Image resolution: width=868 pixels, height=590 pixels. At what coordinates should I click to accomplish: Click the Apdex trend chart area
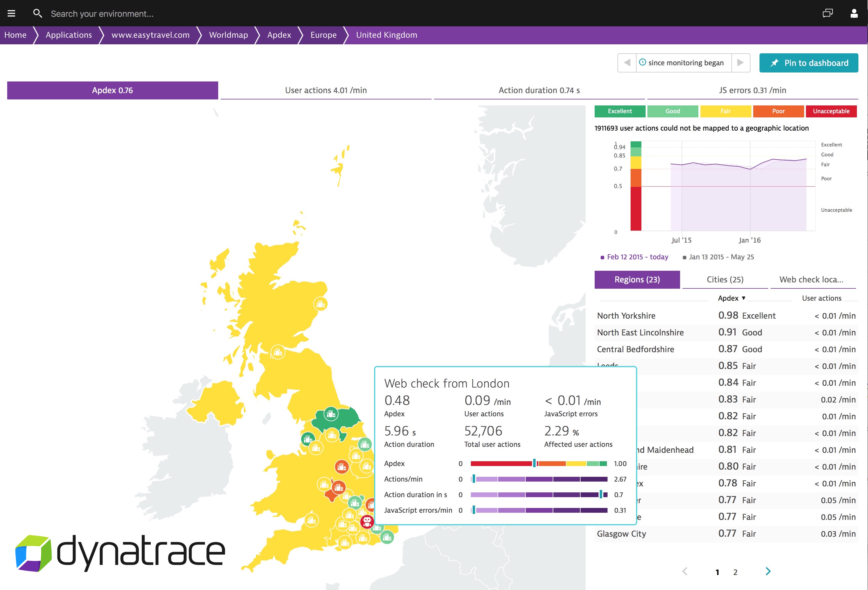tap(728, 186)
